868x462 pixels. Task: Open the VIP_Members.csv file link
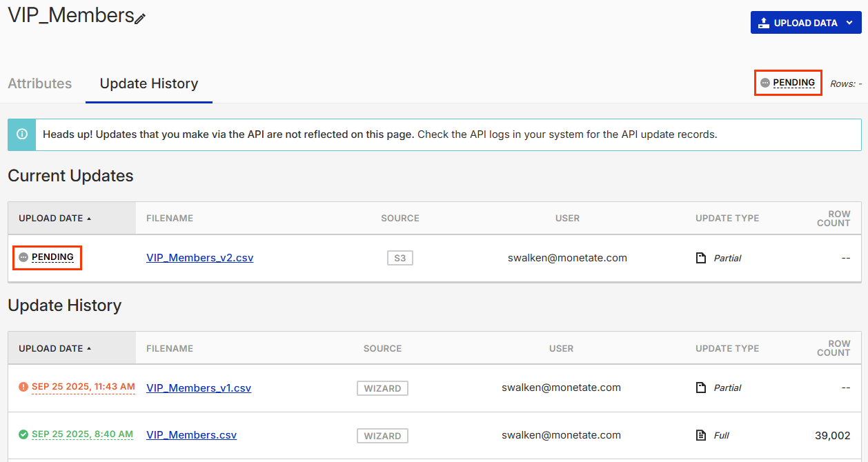point(191,435)
